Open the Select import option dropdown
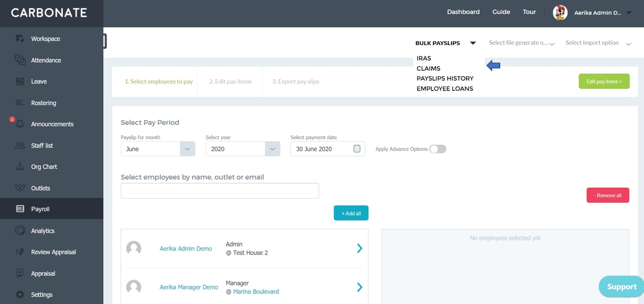This screenshot has width=644, height=304. (599, 43)
